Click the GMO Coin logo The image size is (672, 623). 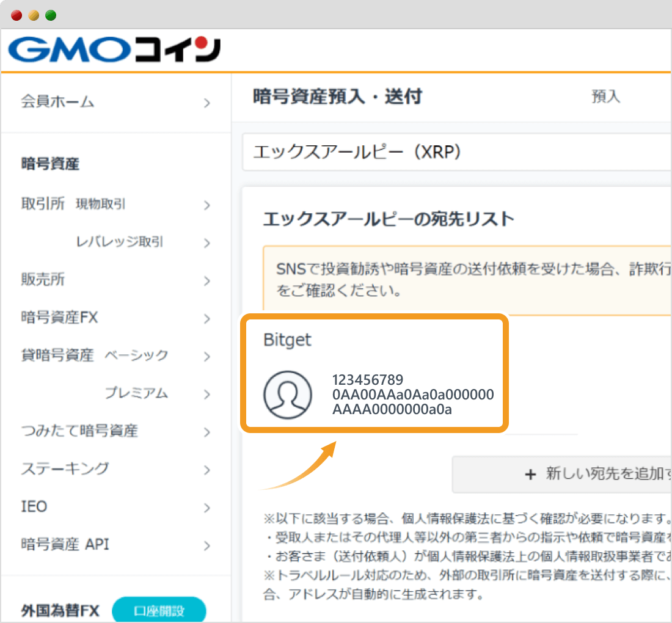(114, 51)
